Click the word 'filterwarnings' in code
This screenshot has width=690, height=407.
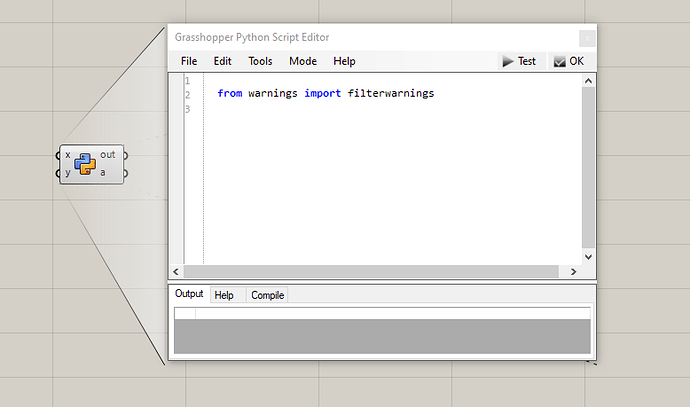[391, 93]
